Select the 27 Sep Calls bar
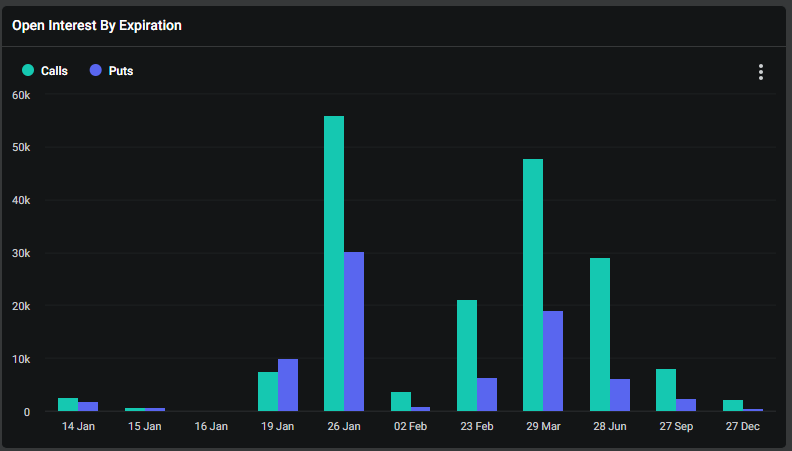Image resolution: width=792 pixels, height=451 pixels. [x=666, y=390]
